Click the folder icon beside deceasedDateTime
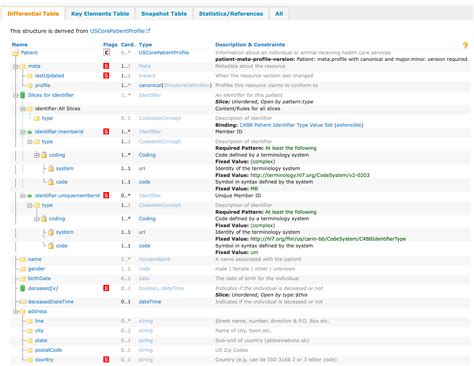This screenshot has height=366, width=474. click(x=23, y=302)
